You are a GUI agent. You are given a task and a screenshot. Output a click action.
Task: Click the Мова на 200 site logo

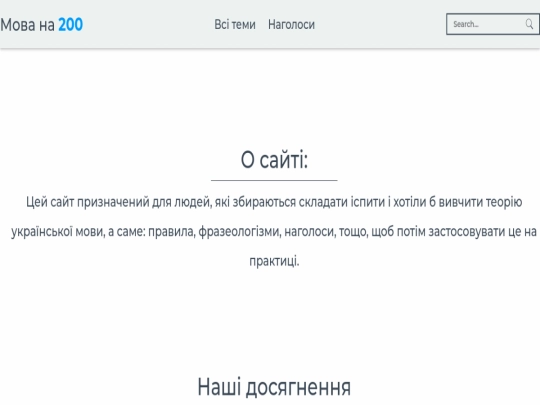click(x=41, y=25)
